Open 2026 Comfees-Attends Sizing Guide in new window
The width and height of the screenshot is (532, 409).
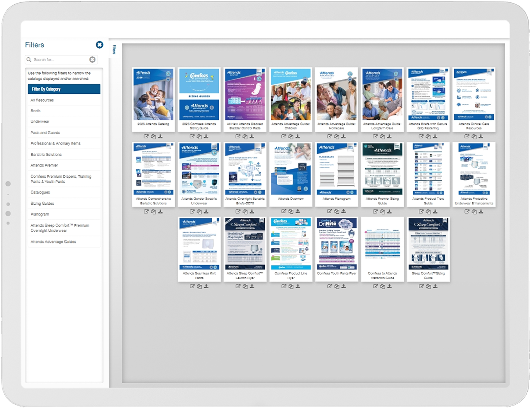[x=192, y=137]
